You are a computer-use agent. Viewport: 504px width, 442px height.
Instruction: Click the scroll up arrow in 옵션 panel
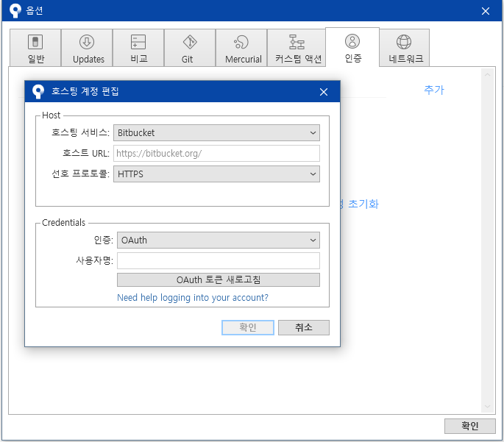(x=487, y=75)
